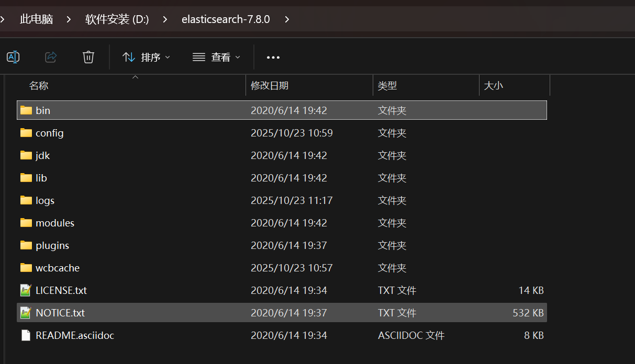Select the logs folder icon
The width and height of the screenshot is (635, 364).
(x=26, y=200)
